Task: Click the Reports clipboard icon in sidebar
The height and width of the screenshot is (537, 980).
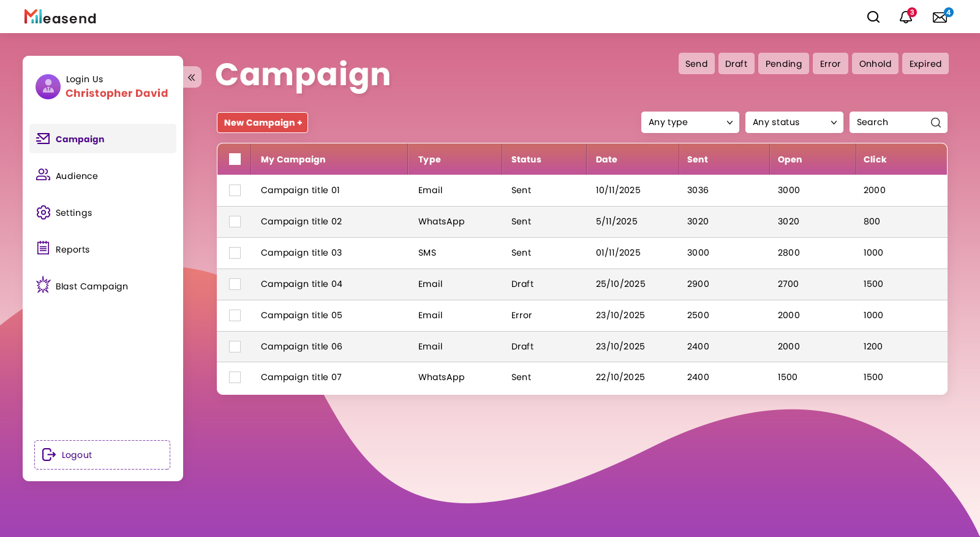Action: 43,248
